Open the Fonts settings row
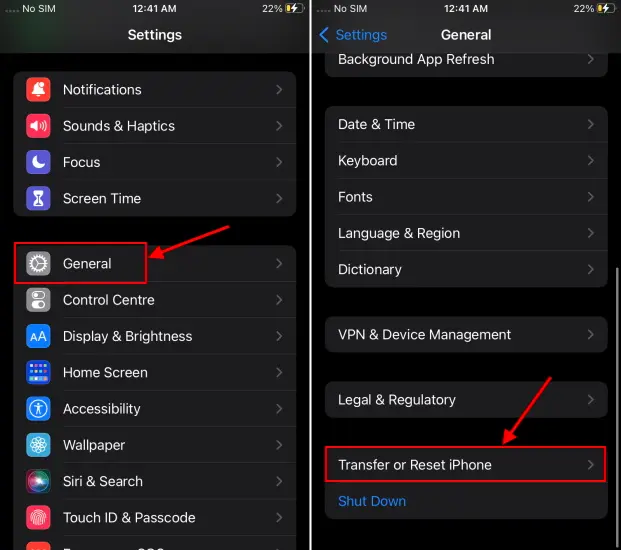 tap(466, 197)
